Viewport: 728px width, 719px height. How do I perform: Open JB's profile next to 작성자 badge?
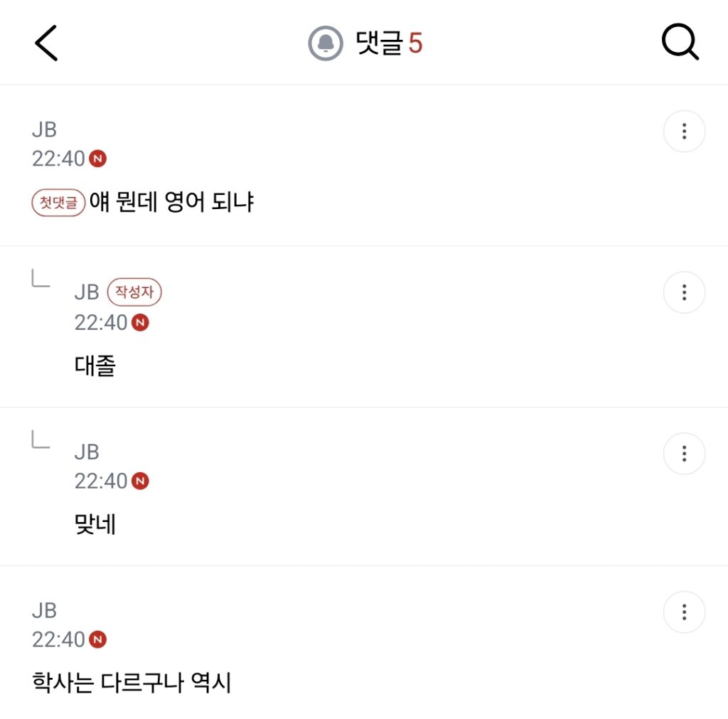click(87, 292)
